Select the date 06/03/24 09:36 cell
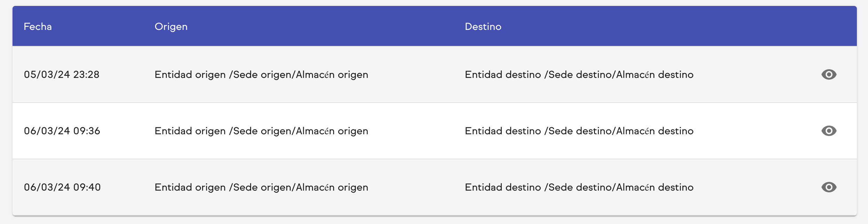This screenshot has height=224, width=868. pos(63,131)
